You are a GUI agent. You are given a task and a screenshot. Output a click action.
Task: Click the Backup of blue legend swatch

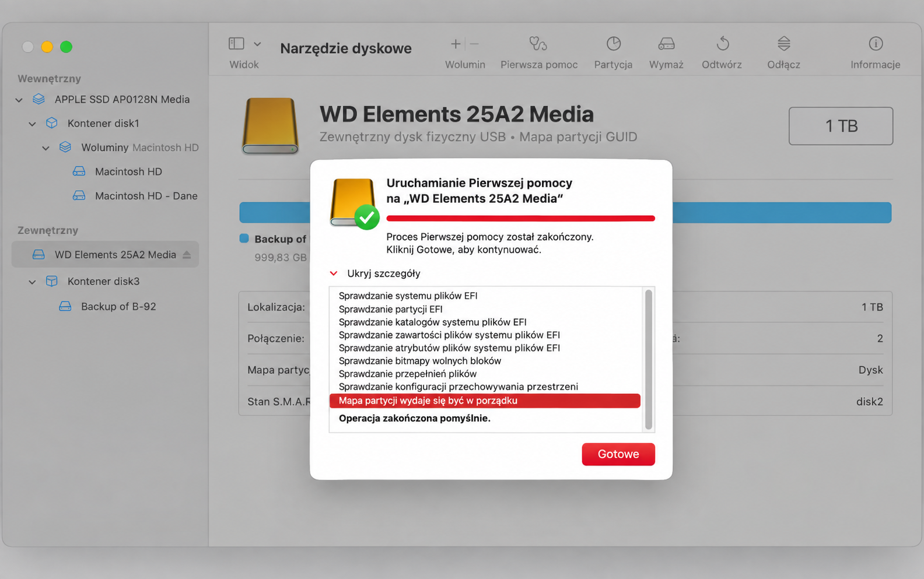click(x=244, y=238)
